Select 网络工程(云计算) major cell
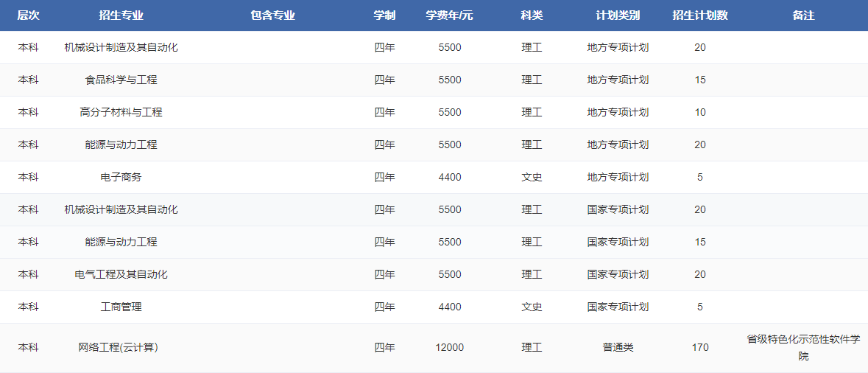Image resolution: width=868 pixels, height=373 pixels. pyautogui.click(x=119, y=347)
